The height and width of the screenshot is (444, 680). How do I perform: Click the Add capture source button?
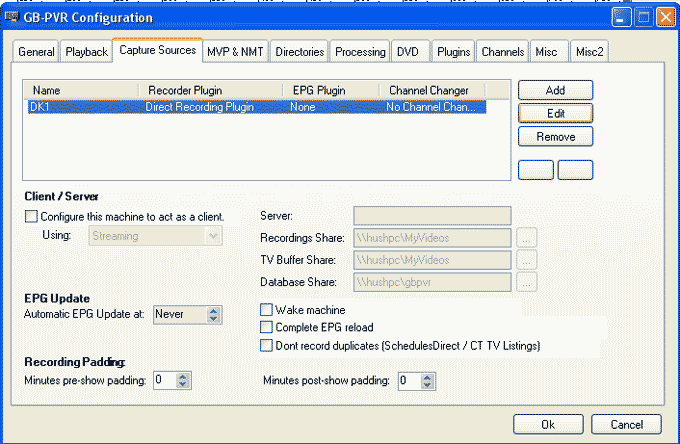(x=556, y=90)
